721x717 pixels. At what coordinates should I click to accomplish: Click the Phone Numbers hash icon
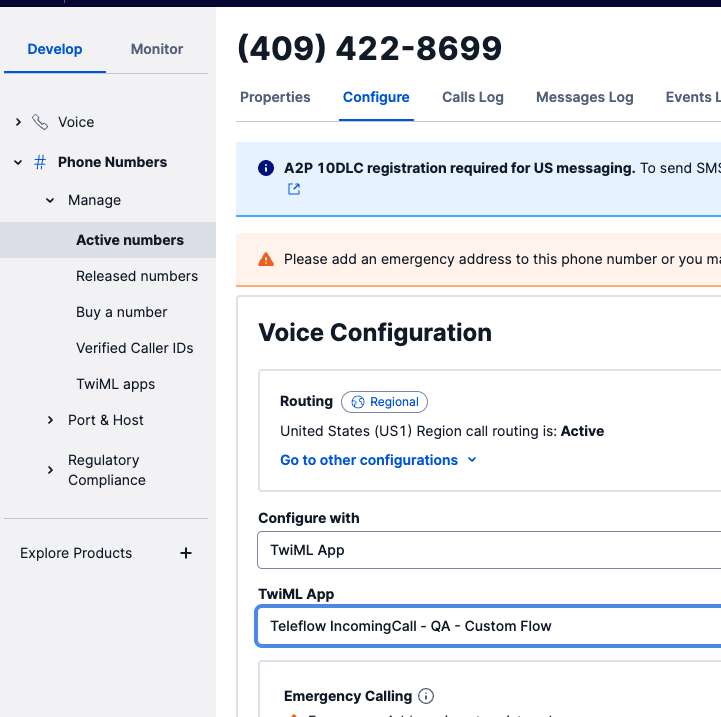tap(40, 162)
